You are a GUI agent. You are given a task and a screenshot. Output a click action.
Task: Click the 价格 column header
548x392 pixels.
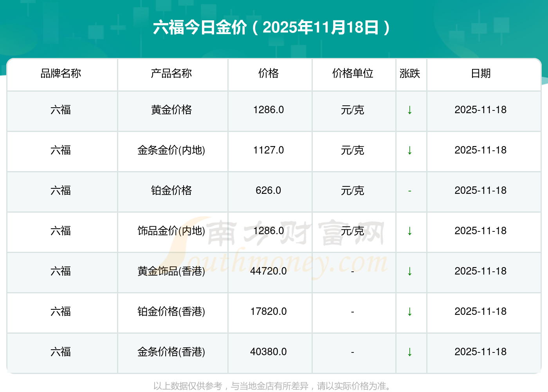(x=269, y=73)
